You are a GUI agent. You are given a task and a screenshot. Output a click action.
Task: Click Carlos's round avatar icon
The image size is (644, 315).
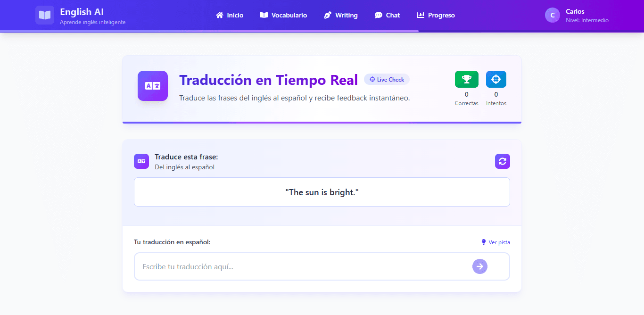tap(552, 15)
